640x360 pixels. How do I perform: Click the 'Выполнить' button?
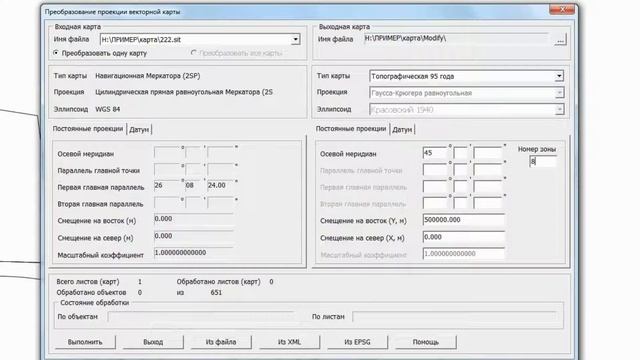pyautogui.click(x=85, y=342)
